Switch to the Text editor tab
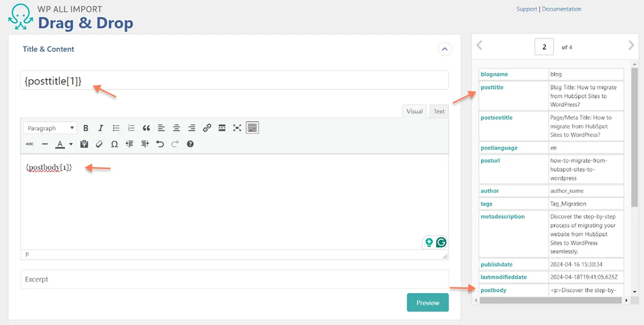 click(x=439, y=111)
